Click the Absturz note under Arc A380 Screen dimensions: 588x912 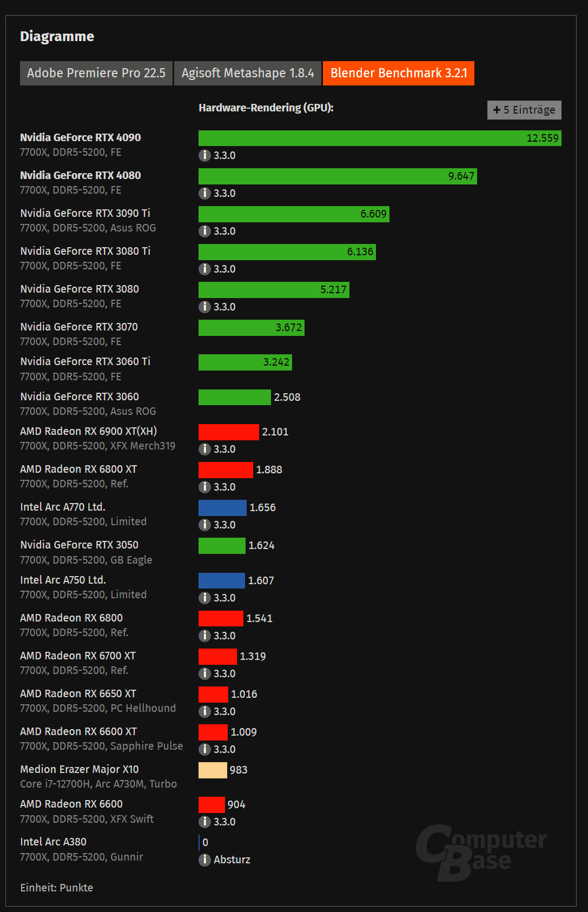[x=232, y=860]
